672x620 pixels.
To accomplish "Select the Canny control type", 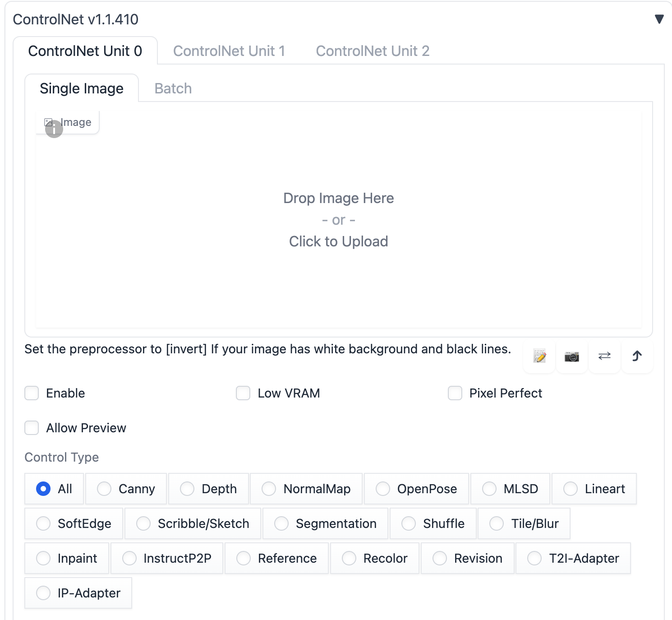I will pyautogui.click(x=104, y=489).
